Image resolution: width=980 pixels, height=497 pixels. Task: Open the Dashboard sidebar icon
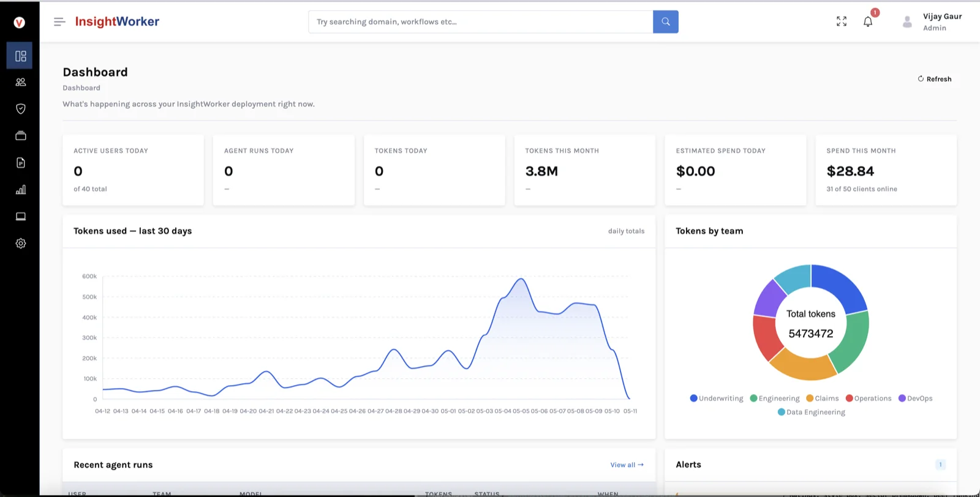(20, 56)
